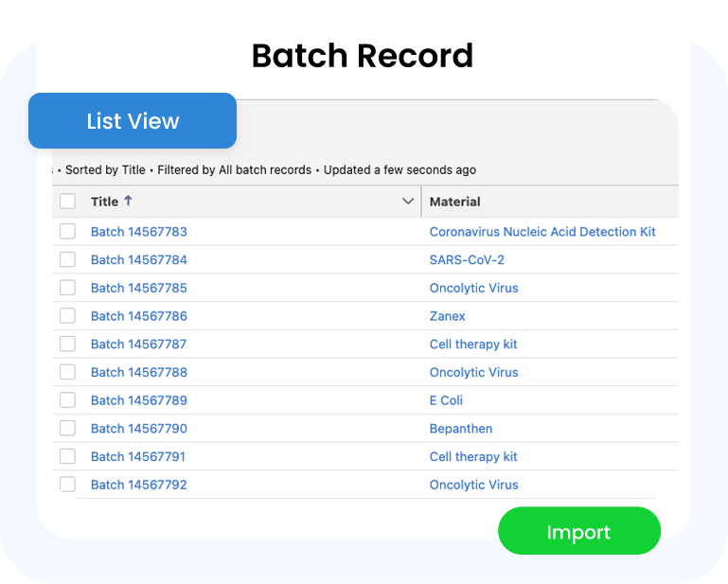This screenshot has height=584, width=728.
Task: Tick the checkbox for Batch 14567790
Action: pyautogui.click(x=67, y=428)
